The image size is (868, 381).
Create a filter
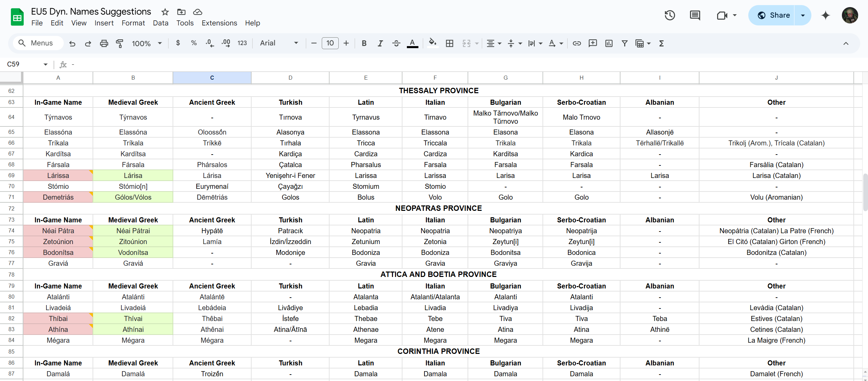(625, 43)
